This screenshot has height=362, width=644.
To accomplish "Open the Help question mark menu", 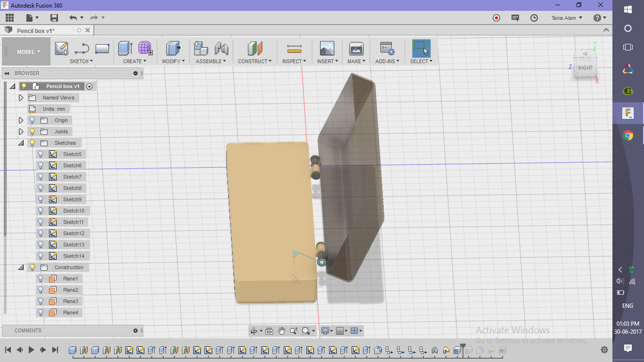I will click(600, 18).
